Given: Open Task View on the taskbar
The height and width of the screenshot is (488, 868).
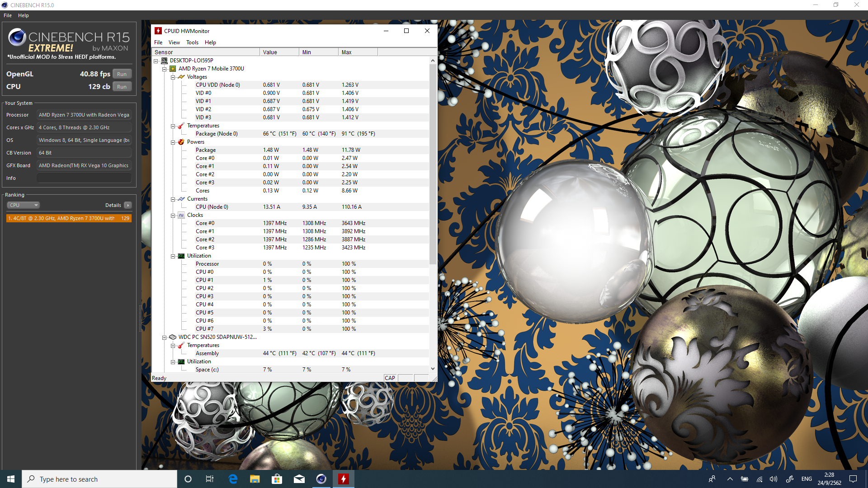Looking at the screenshot, I should point(210,479).
